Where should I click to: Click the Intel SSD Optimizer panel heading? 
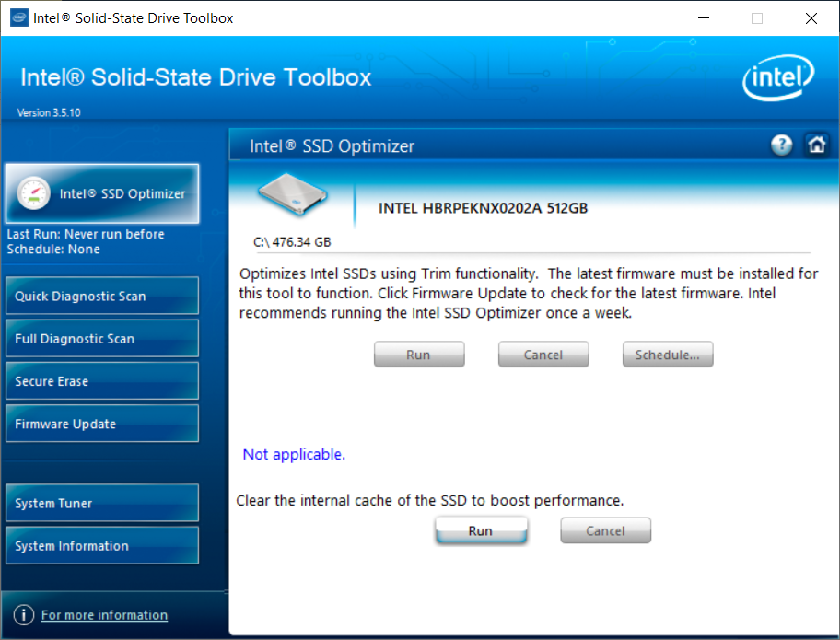coord(332,146)
